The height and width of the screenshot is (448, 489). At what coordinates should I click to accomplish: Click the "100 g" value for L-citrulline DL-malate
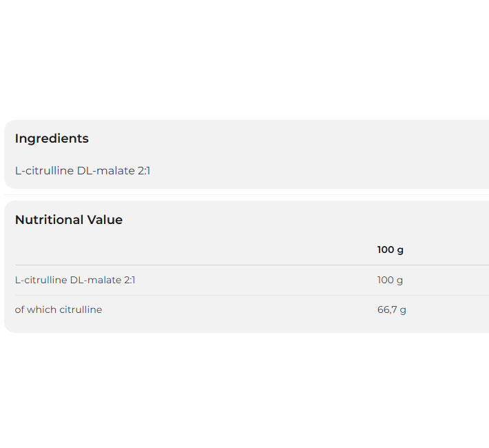coord(390,280)
